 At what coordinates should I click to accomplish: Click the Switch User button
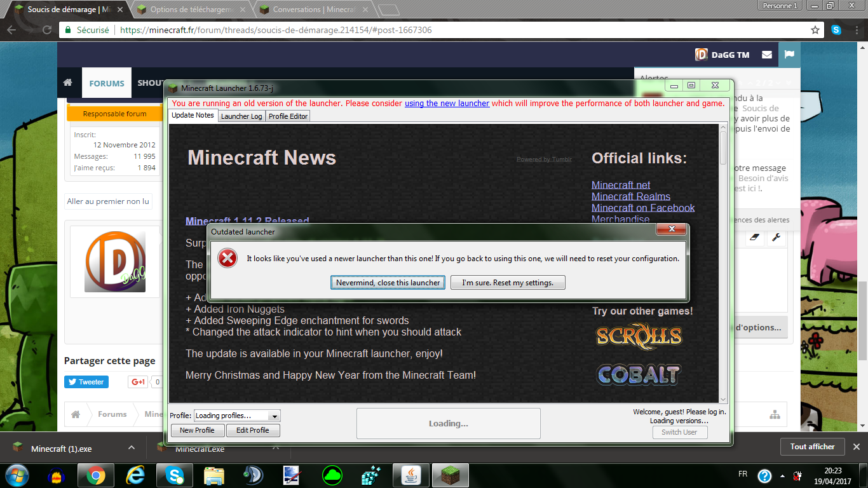pyautogui.click(x=679, y=432)
